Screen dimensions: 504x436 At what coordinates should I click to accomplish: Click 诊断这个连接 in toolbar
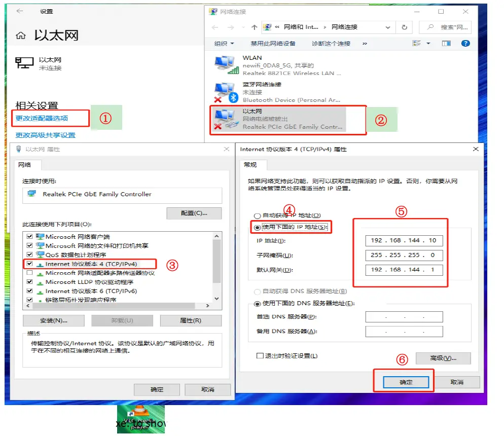click(x=331, y=44)
